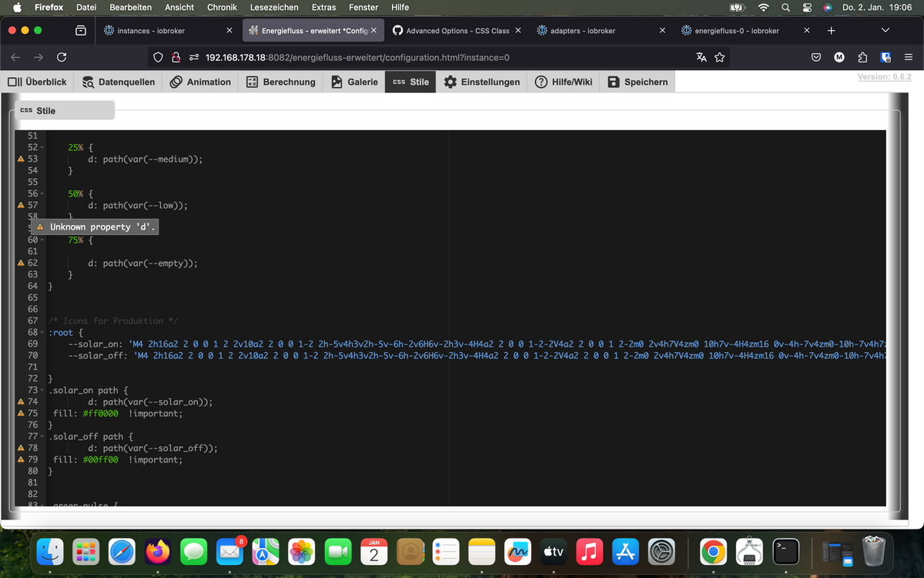
Task: Select the Stile tab
Action: 410,82
